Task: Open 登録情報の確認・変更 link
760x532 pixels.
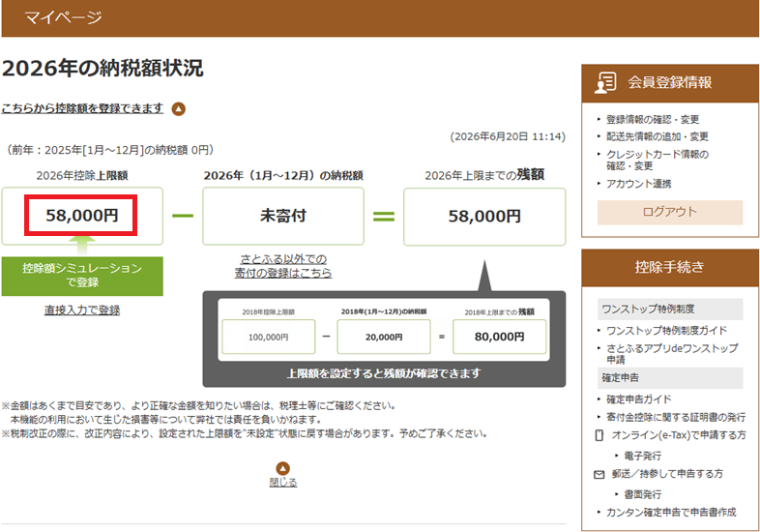Action: pyautogui.click(x=653, y=119)
